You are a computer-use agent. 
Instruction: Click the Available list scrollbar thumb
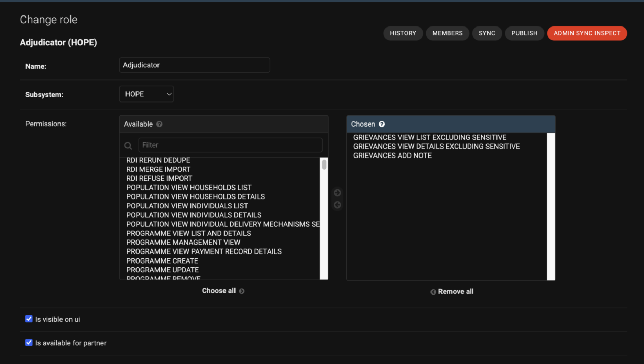point(324,165)
